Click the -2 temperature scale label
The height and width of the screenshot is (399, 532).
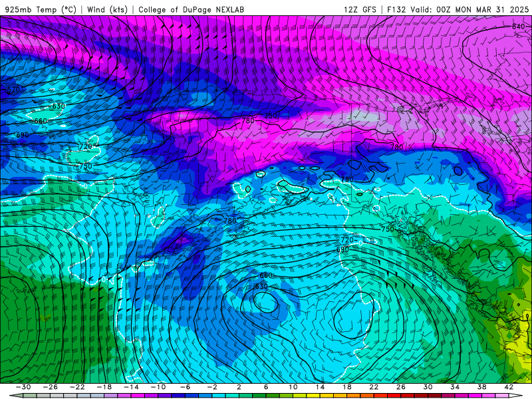pyautogui.click(x=212, y=387)
